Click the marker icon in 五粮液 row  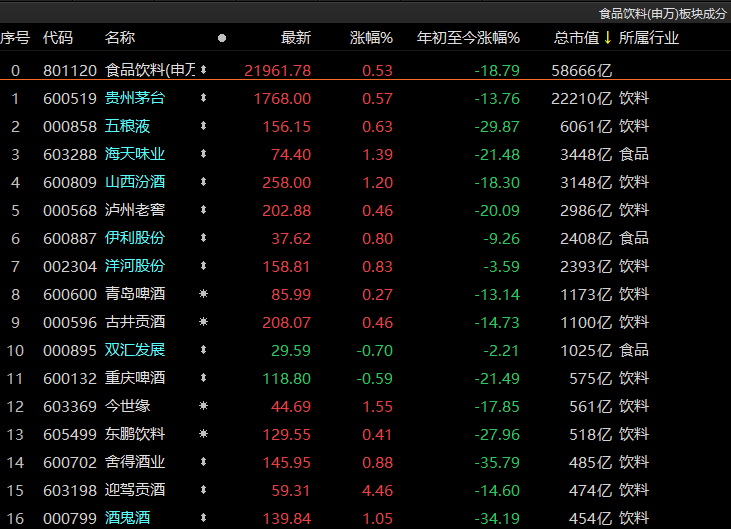point(203,126)
